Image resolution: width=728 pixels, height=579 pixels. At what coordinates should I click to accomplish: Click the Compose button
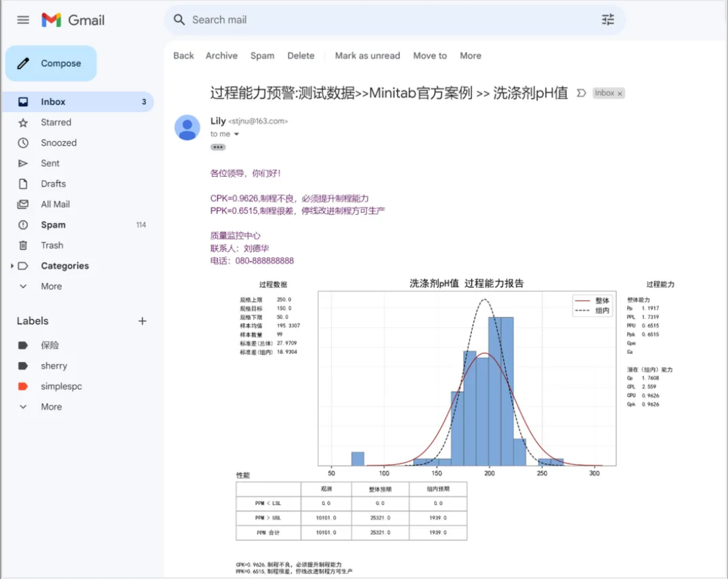51,63
